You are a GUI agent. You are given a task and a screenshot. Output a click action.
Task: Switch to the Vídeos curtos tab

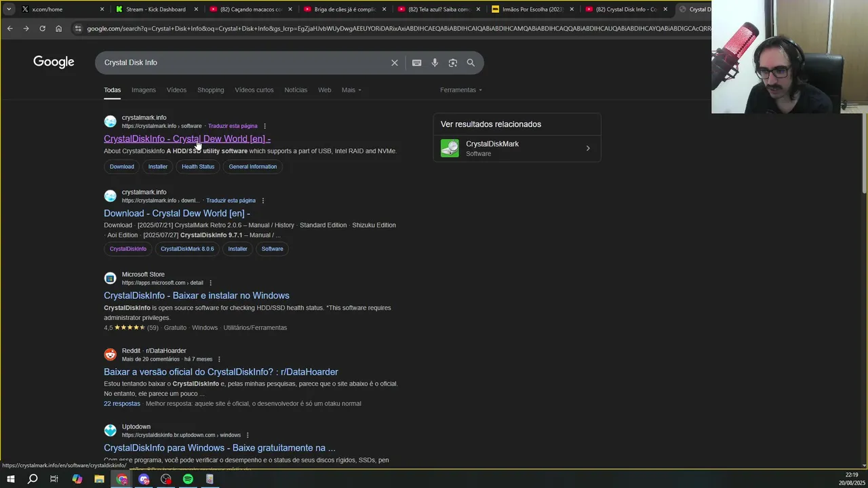254,89
